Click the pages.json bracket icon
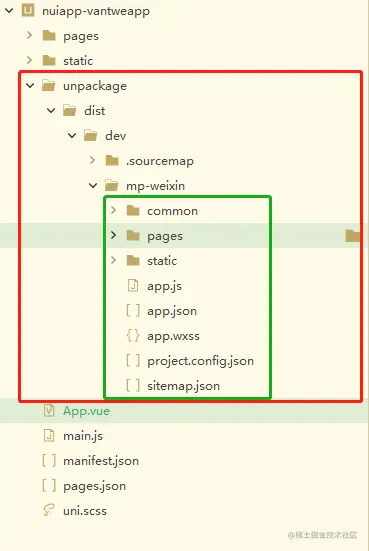The image size is (369, 551). 49,486
